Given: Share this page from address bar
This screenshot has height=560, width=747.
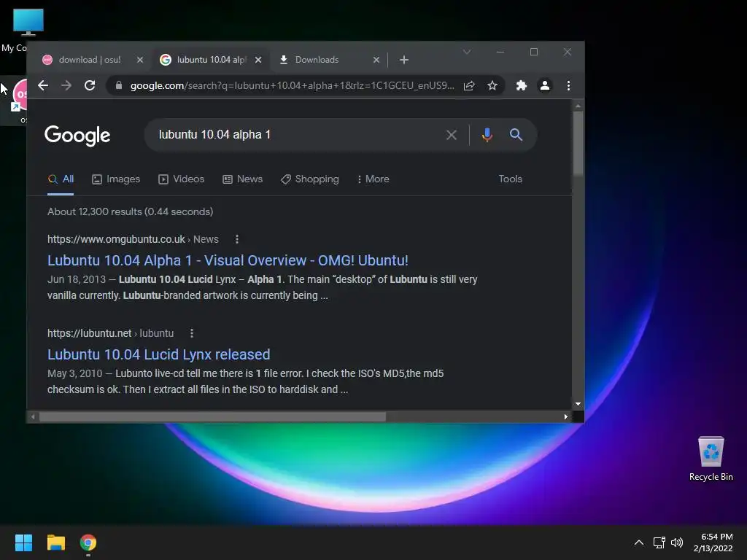Looking at the screenshot, I should click(x=469, y=86).
